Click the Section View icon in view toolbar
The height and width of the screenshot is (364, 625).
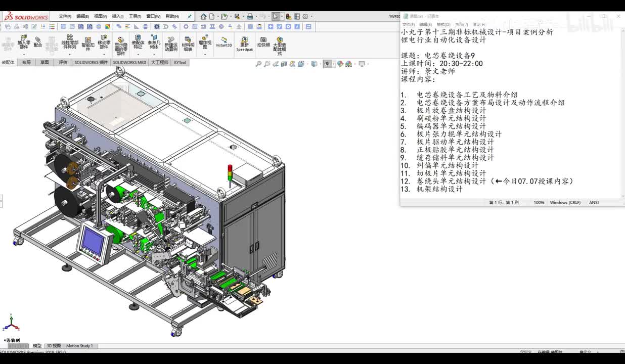[284, 64]
